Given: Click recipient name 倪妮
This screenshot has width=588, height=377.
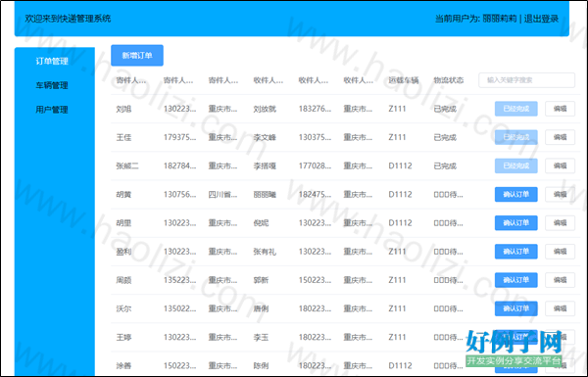Looking at the screenshot, I should (261, 223).
